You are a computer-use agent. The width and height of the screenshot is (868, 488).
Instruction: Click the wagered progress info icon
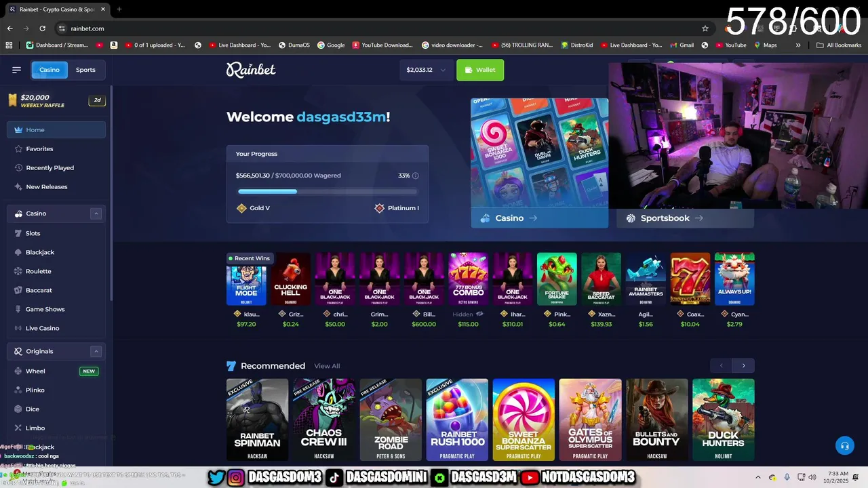point(416,176)
